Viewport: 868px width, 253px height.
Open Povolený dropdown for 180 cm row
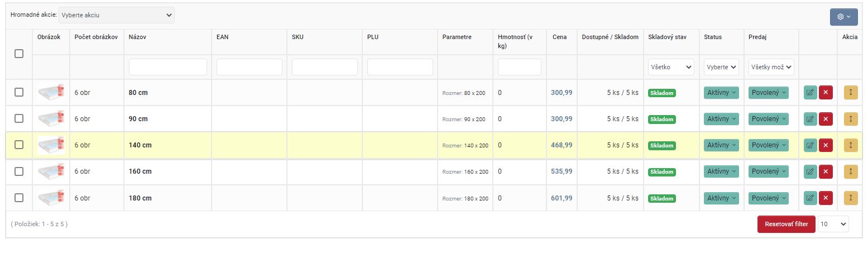[768, 198]
